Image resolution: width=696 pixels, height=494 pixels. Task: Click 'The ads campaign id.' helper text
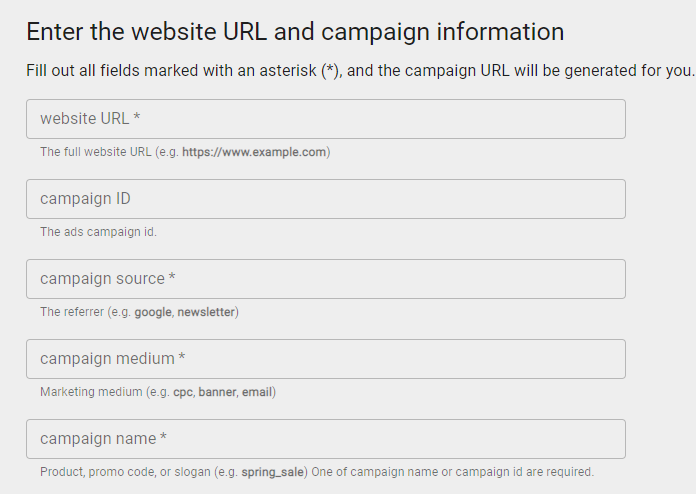click(98, 232)
